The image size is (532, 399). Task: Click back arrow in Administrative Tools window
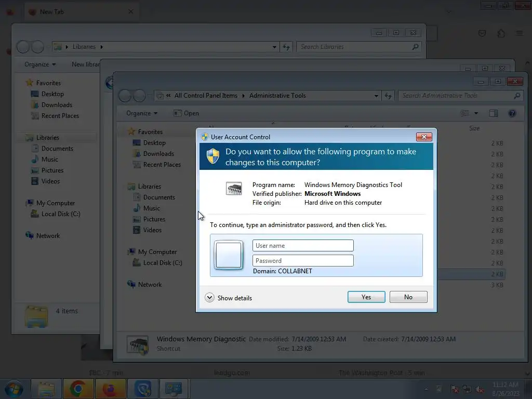pyautogui.click(x=125, y=96)
